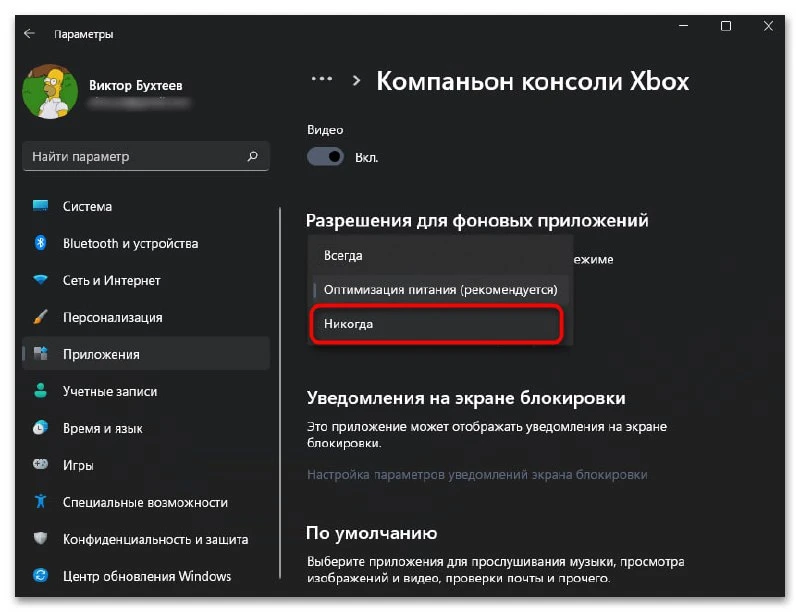Viewport: 800px width, 612px height.
Task: Click the Приложения icon in sidebar
Action: [x=40, y=353]
